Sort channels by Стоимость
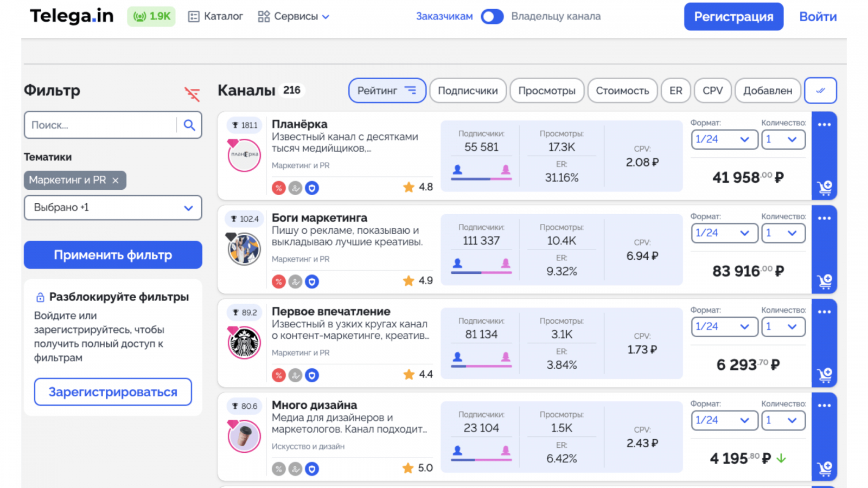The width and height of the screenshot is (868, 488). point(622,91)
